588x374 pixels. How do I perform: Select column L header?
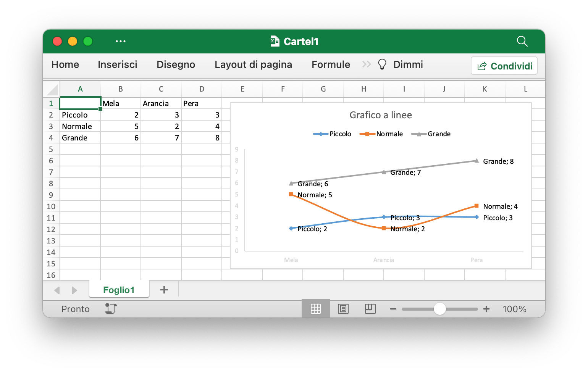pyautogui.click(x=525, y=89)
